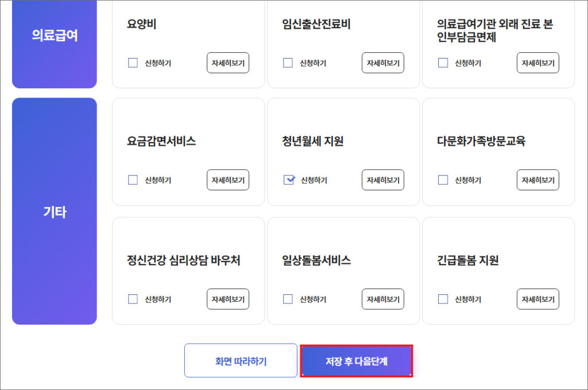
Task: Select 신청하기 checkbox for 다문화가족방문교육
Action: coord(443,180)
